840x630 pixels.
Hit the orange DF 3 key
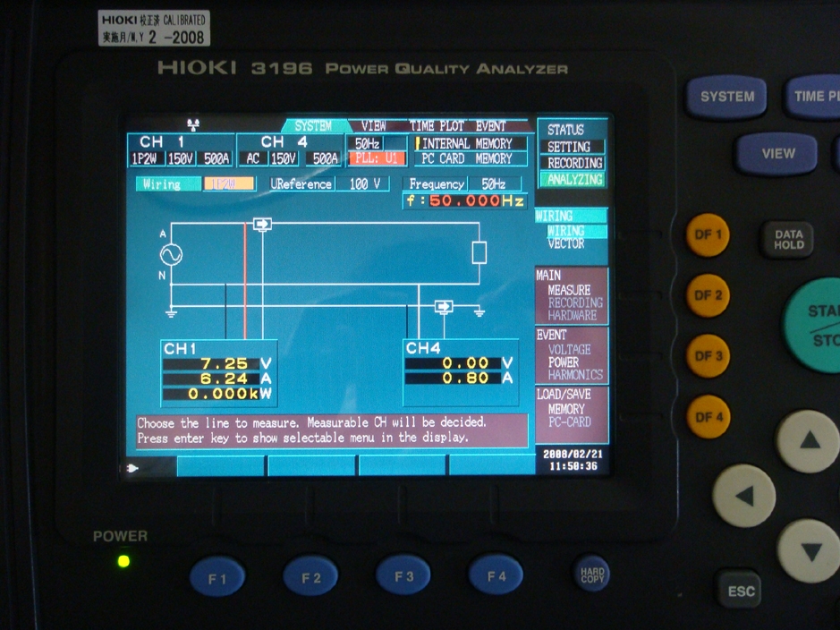[708, 355]
